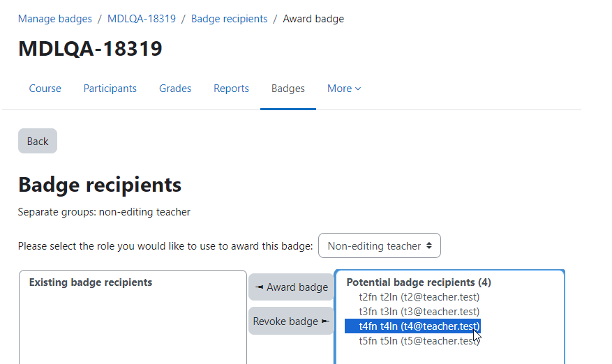Open the Reports tab
The height and width of the screenshot is (364, 612).
pyautogui.click(x=231, y=89)
